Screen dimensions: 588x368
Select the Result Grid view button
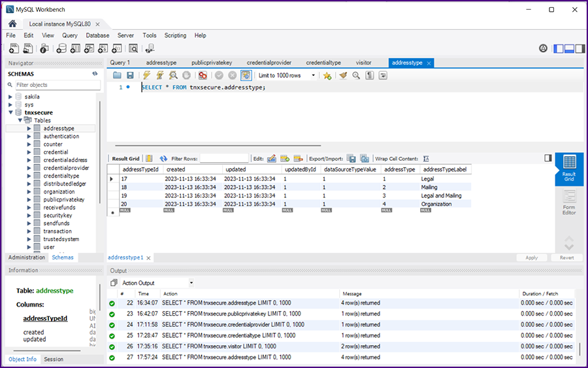click(x=569, y=169)
